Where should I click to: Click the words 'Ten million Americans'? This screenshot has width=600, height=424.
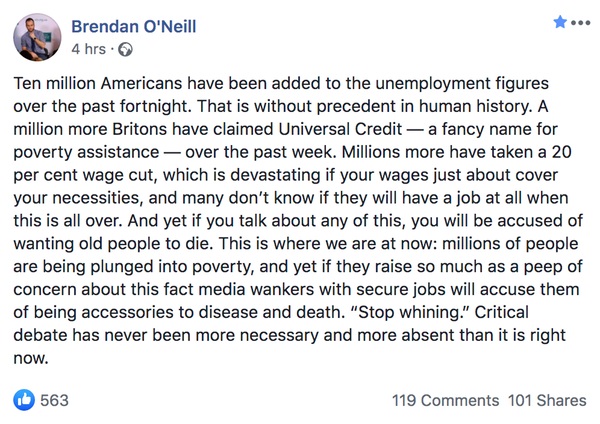98,83
